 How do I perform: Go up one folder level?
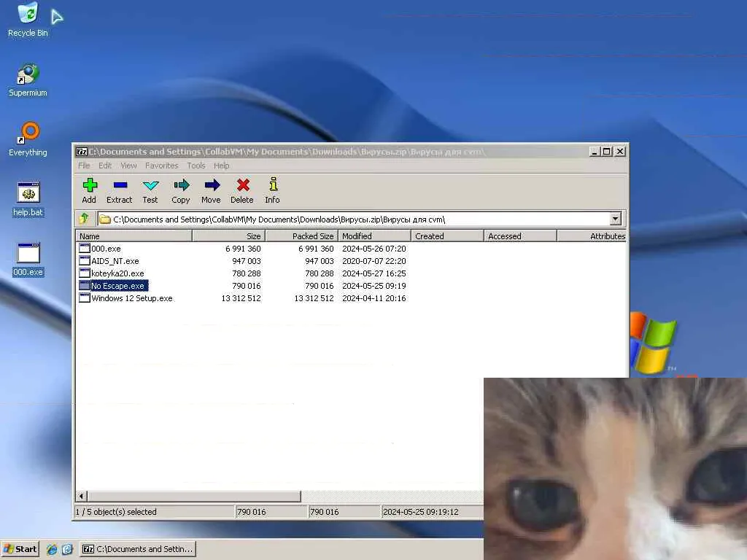[x=84, y=219]
